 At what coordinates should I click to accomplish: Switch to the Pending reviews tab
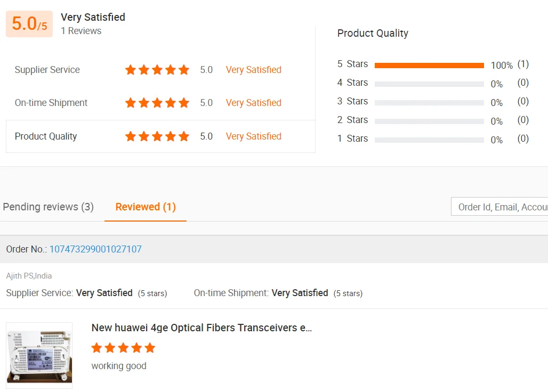pyautogui.click(x=48, y=207)
